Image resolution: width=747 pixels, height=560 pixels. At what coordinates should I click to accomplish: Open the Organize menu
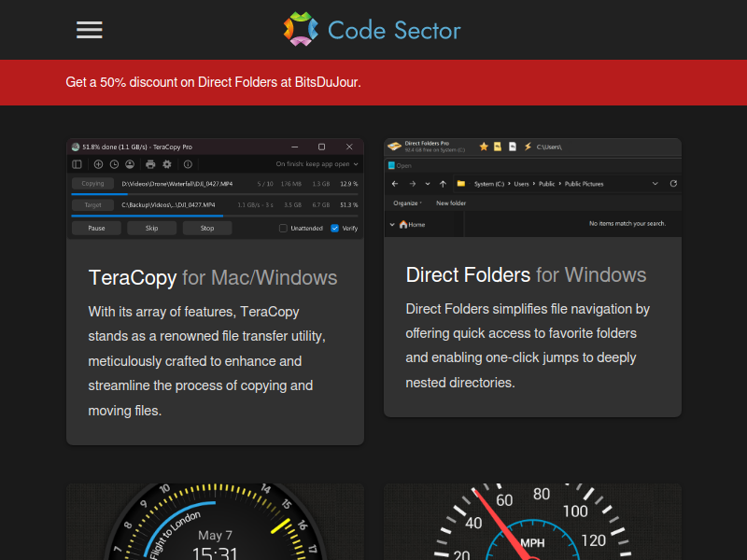tap(407, 203)
